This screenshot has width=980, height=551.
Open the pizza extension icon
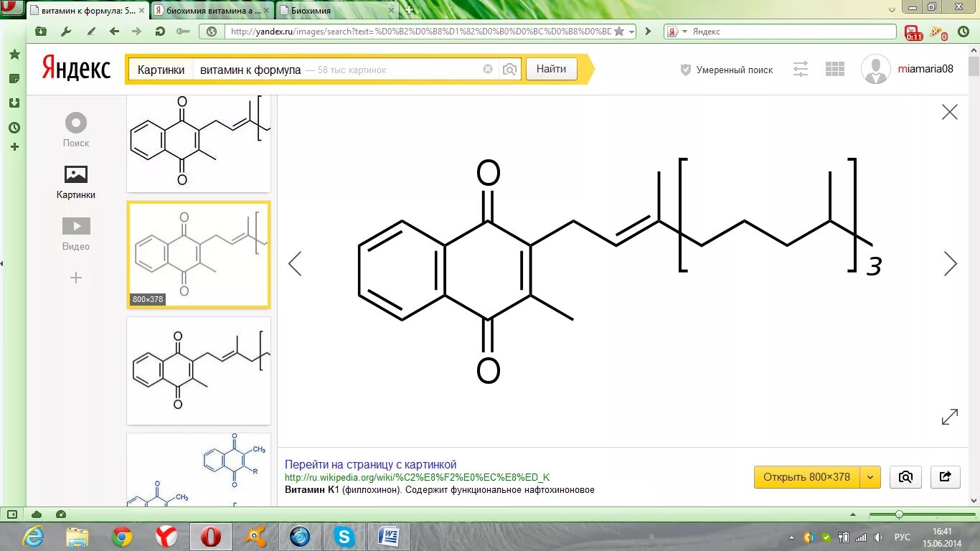[938, 32]
